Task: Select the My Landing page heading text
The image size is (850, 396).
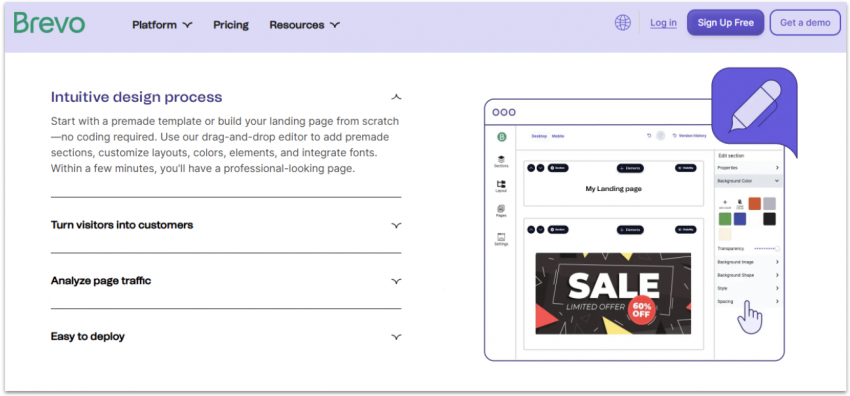Action: coord(614,189)
